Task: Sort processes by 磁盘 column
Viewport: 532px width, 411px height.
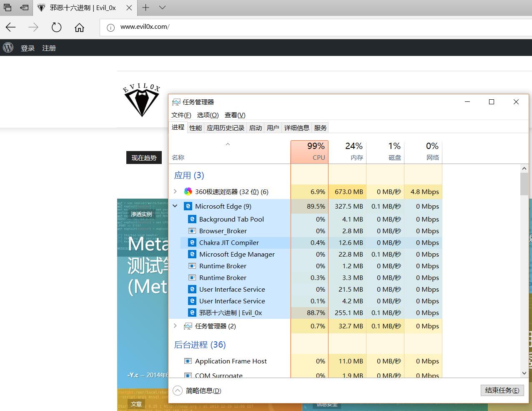Action: (385, 152)
